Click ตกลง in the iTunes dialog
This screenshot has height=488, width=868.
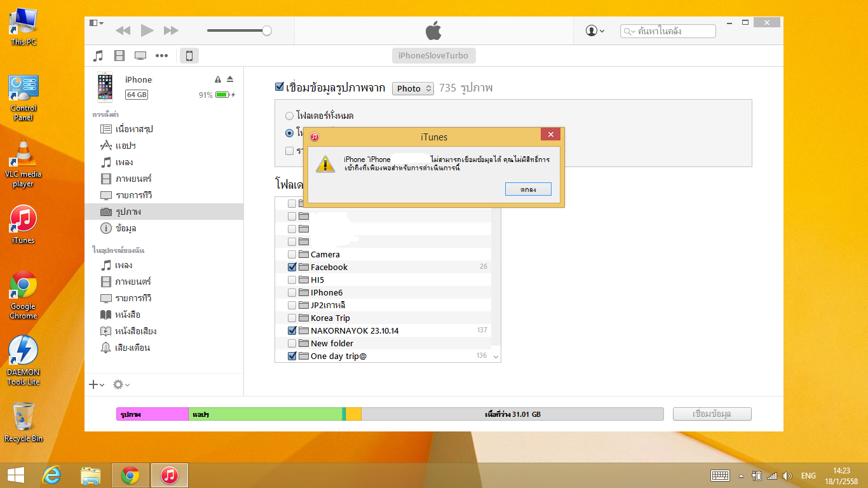(528, 189)
